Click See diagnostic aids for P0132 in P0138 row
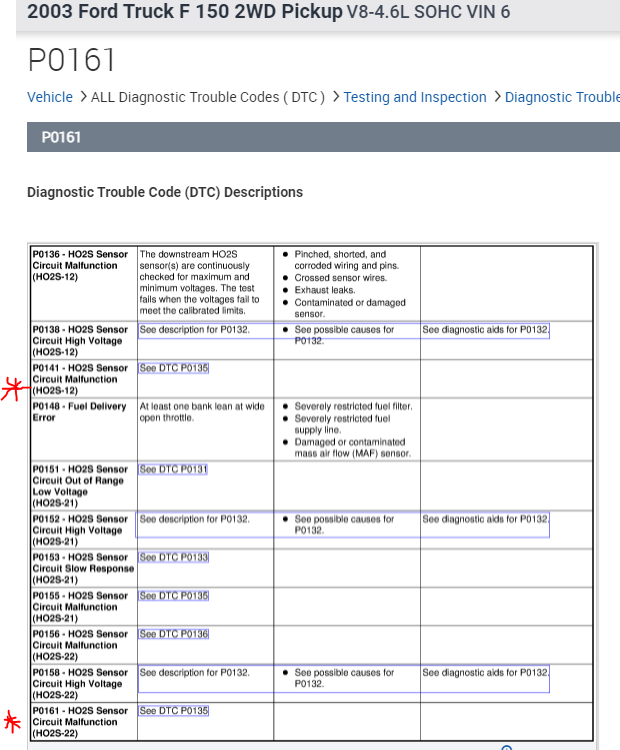The height and width of the screenshot is (750, 620). 486,330
